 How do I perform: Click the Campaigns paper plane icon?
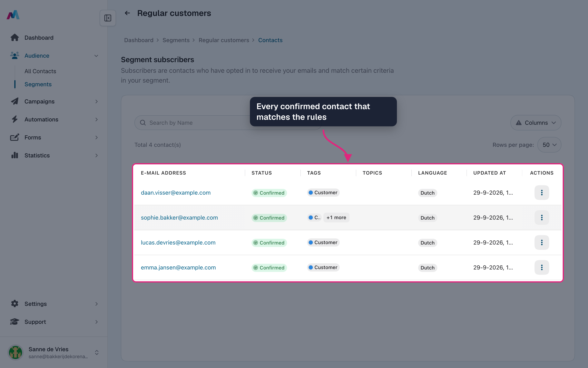tap(14, 101)
